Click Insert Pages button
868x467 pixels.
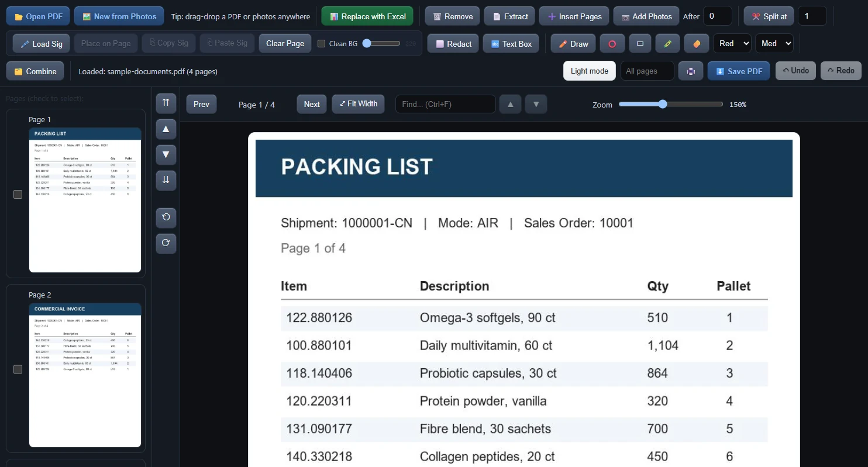coord(574,16)
